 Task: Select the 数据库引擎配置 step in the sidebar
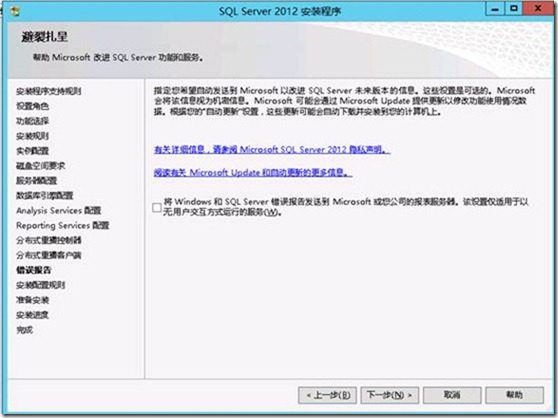(x=44, y=196)
